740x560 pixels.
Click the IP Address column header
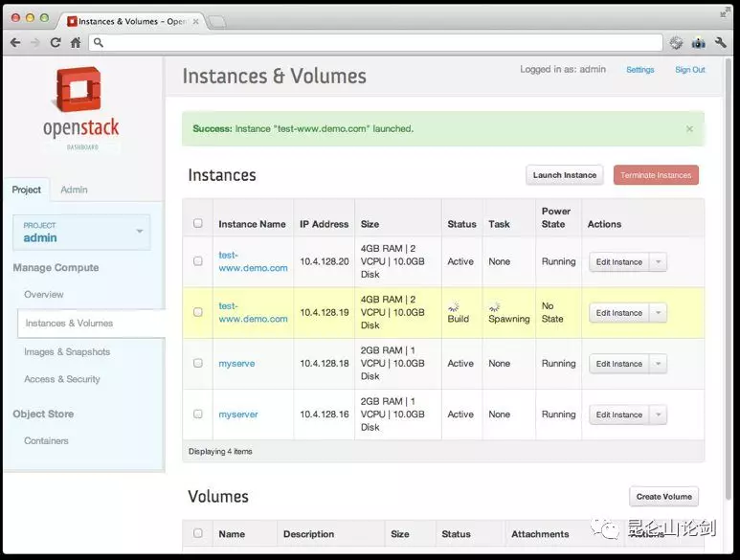[325, 224]
